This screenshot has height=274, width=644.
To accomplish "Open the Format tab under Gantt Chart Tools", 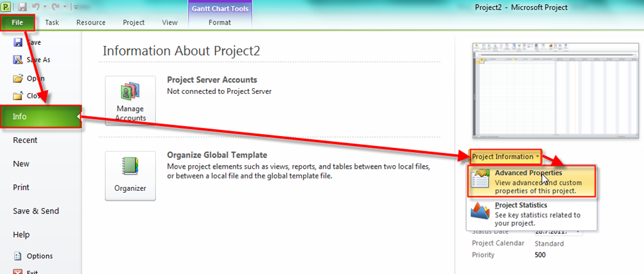I will [219, 22].
